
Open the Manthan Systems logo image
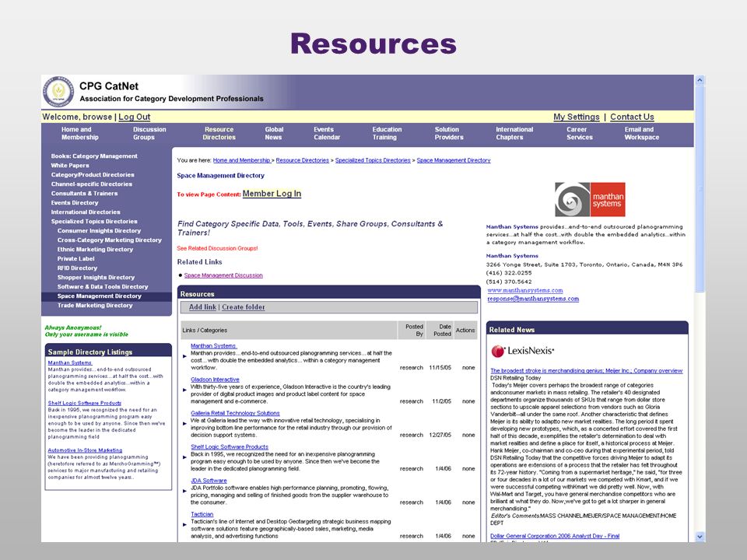pos(590,200)
